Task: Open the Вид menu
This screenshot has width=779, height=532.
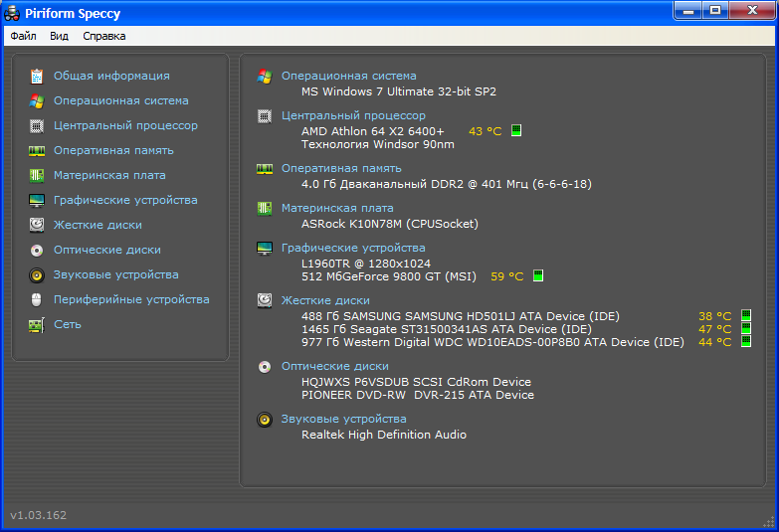Action: (60, 36)
